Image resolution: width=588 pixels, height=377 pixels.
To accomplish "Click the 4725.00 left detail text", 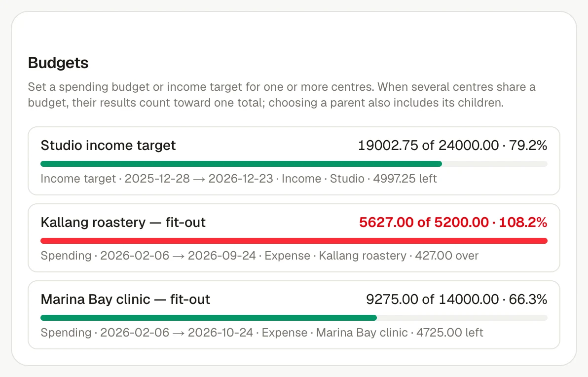I will (x=449, y=333).
